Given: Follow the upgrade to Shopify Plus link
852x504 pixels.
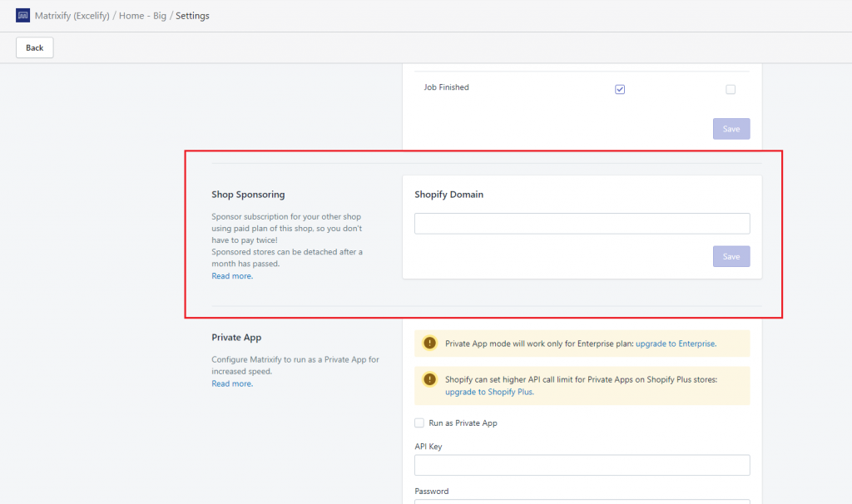Looking at the screenshot, I should 489,392.
